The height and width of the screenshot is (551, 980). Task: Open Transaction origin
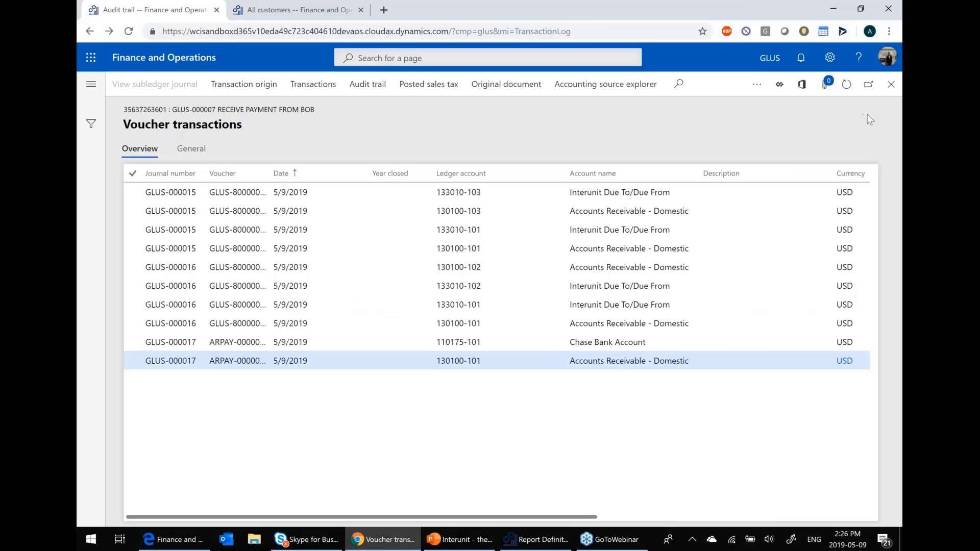[x=243, y=84]
